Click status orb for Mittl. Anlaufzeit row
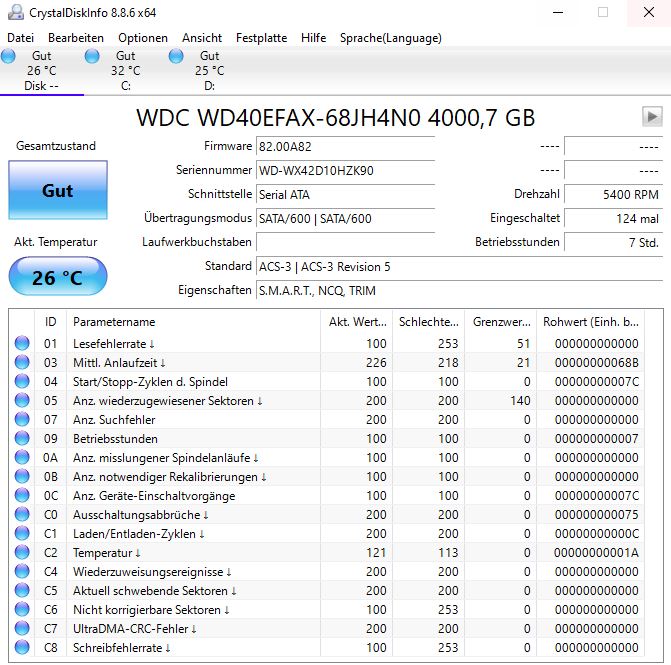 click(22, 362)
